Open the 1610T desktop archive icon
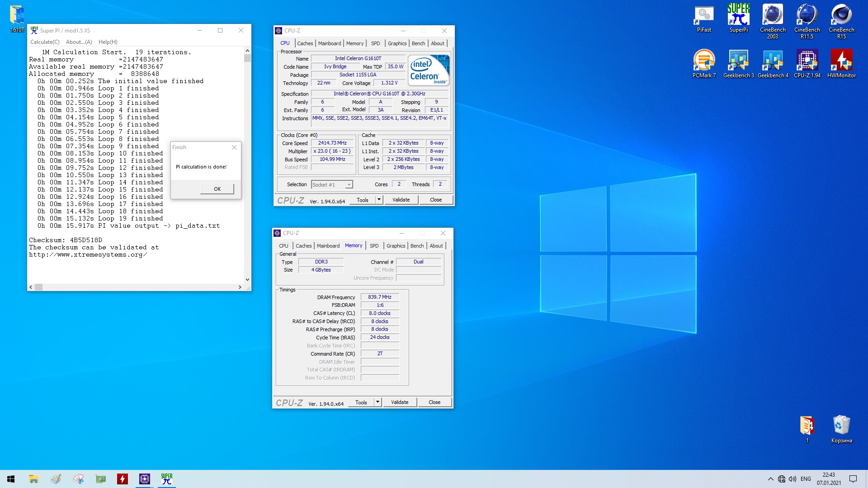868x488 pixels. [x=17, y=19]
